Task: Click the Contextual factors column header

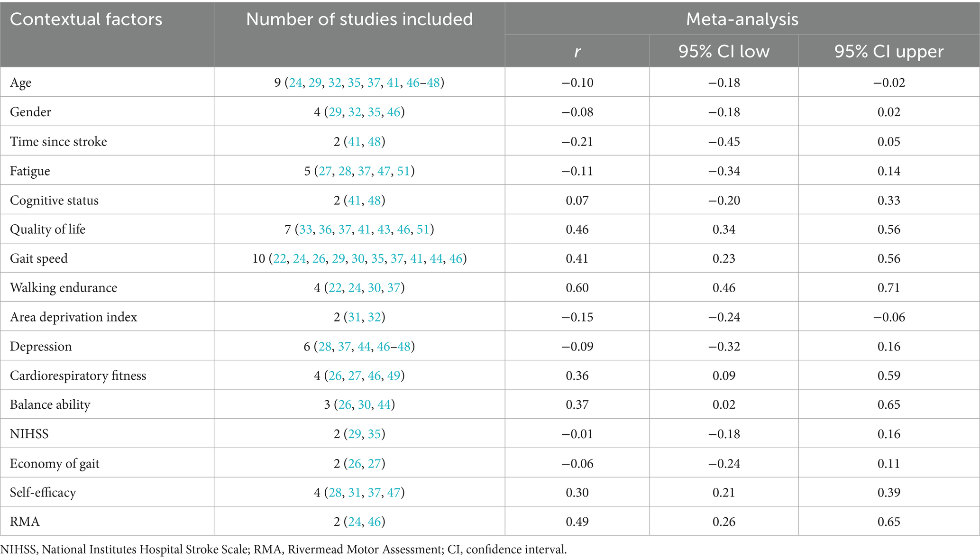Action: tap(86, 19)
